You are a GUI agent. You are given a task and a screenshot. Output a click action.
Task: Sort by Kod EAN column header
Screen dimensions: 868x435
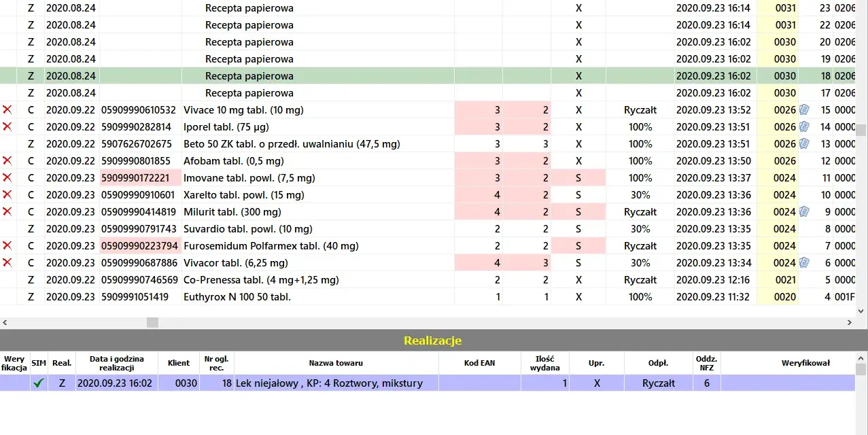click(480, 363)
